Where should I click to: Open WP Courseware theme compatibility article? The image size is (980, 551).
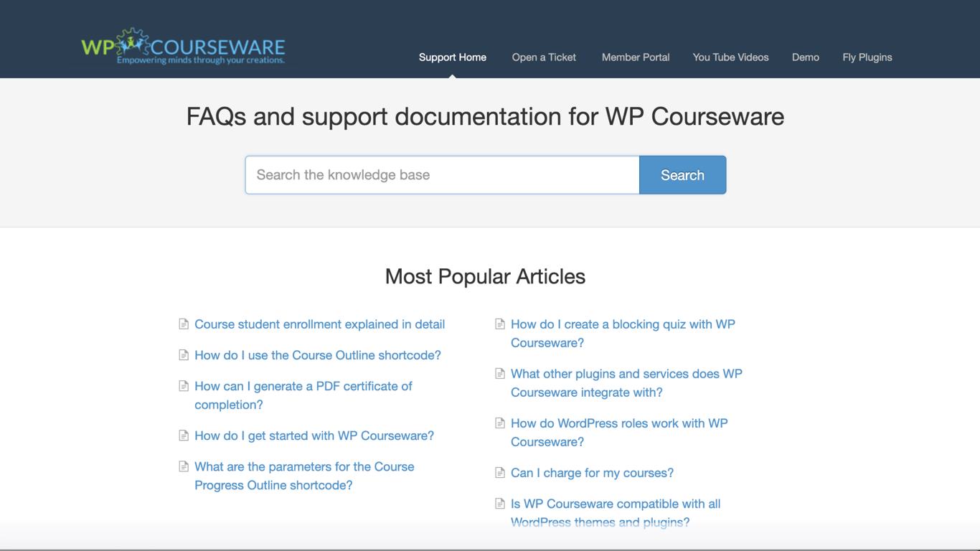pyautogui.click(x=616, y=513)
